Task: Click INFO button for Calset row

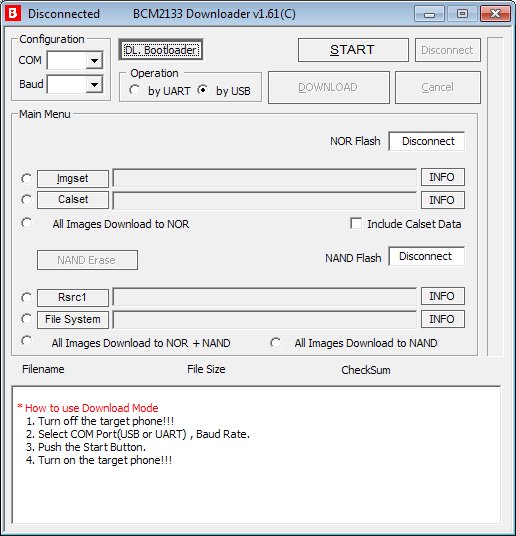Action: tap(443, 200)
